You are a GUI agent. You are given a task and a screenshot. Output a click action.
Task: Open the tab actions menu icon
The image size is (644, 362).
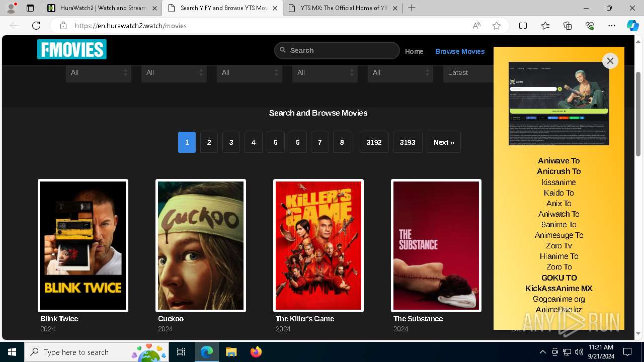coord(30,8)
